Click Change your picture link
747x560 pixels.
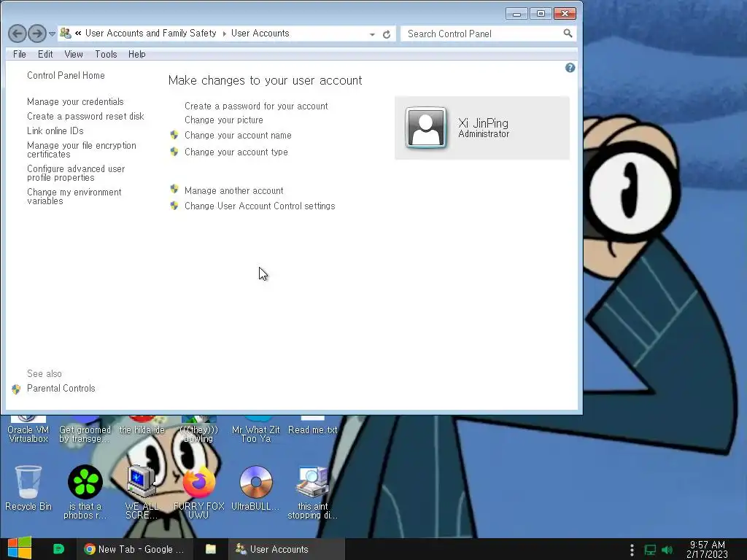point(223,120)
